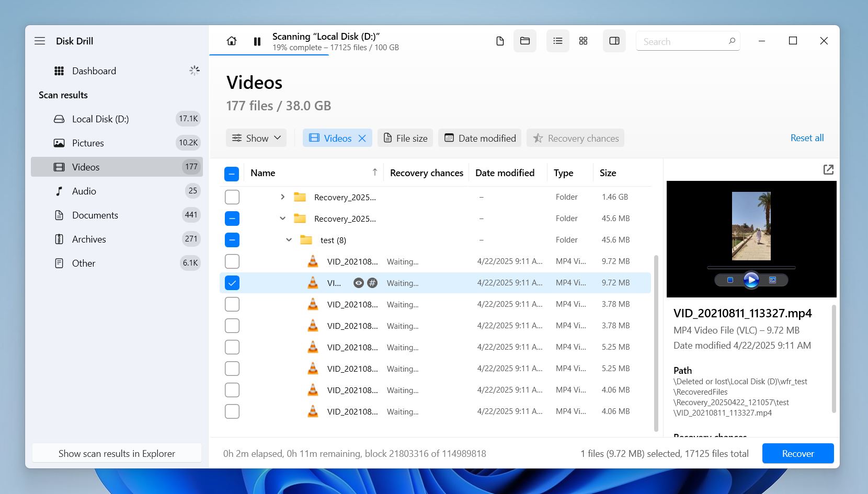This screenshot has width=868, height=494.
Task: Open the Other category
Action: tap(117, 263)
